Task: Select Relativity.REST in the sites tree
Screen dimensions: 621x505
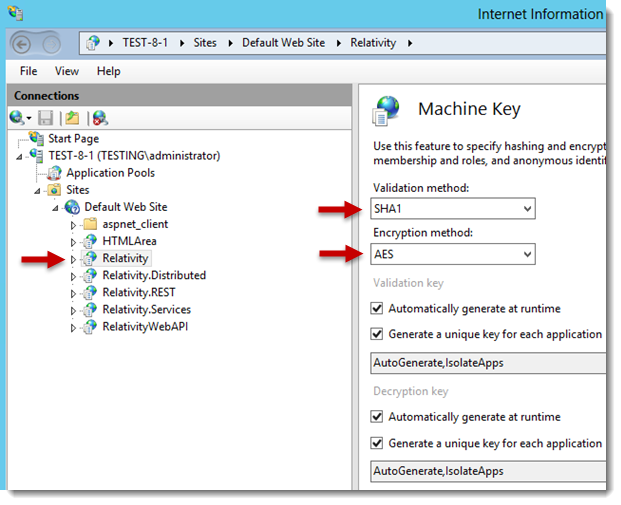Action: point(139,293)
